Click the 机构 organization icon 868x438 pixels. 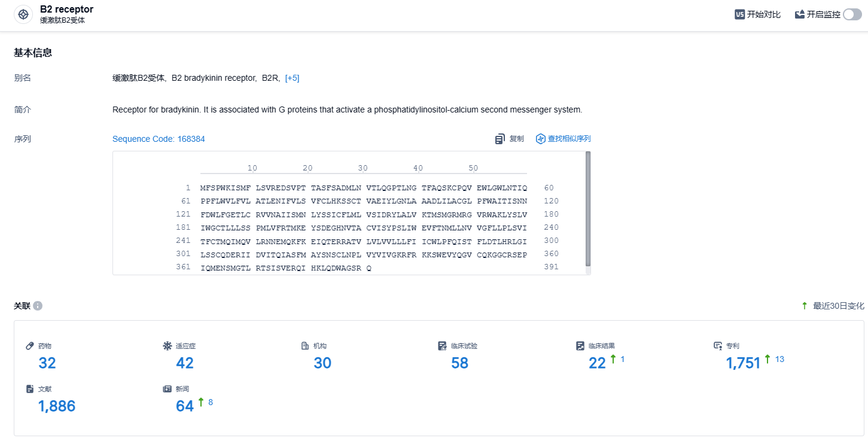pyautogui.click(x=305, y=346)
